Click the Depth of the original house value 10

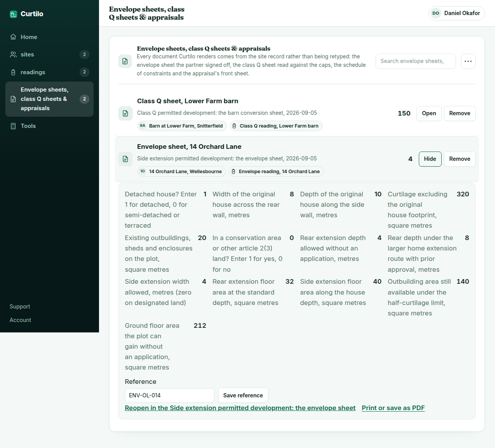378,194
